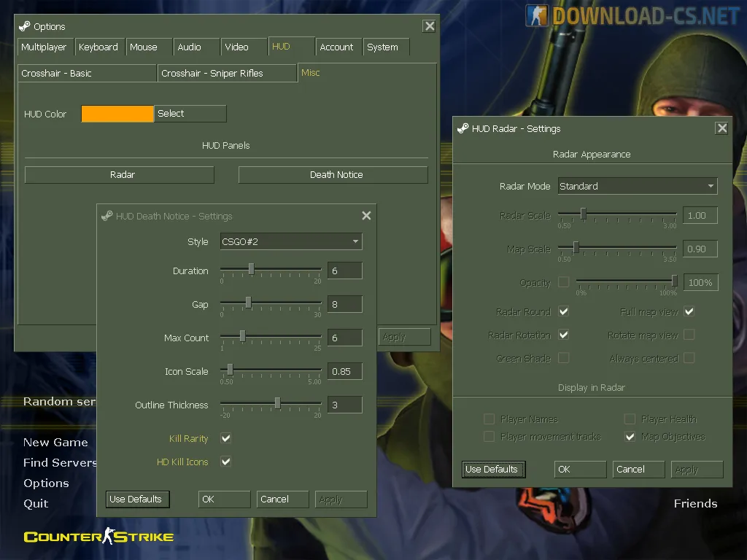Click the Duration value field
The height and width of the screenshot is (560, 747).
click(x=345, y=271)
